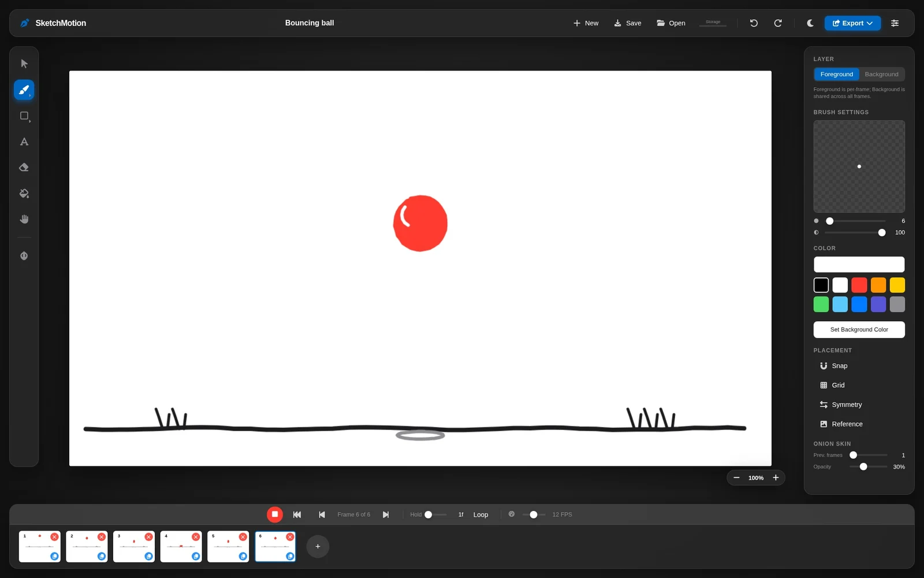Select the arrow selection tool

[x=24, y=64]
